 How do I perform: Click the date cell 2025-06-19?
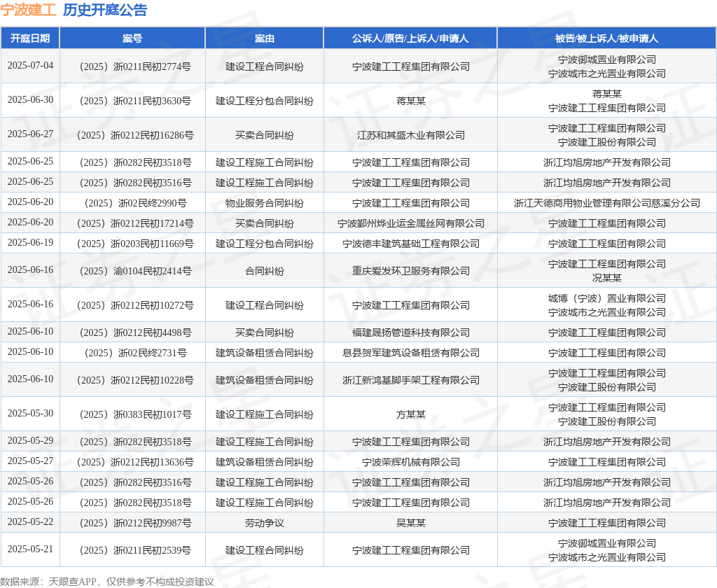click(x=30, y=242)
